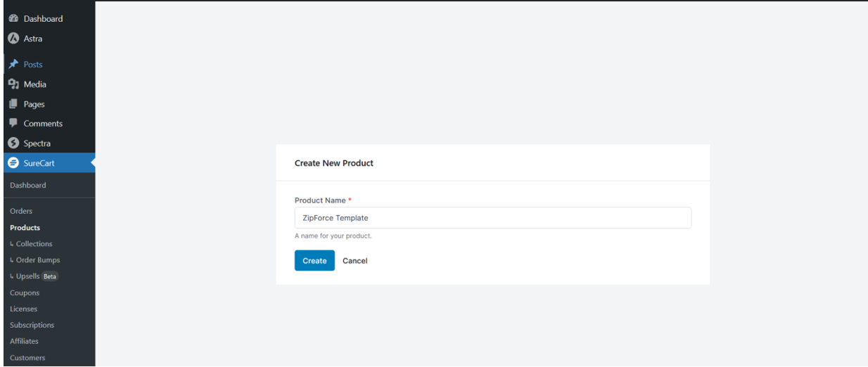Open Order Bumps submenu link
Viewport: 868px width, 367px height.
tap(35, 260)
